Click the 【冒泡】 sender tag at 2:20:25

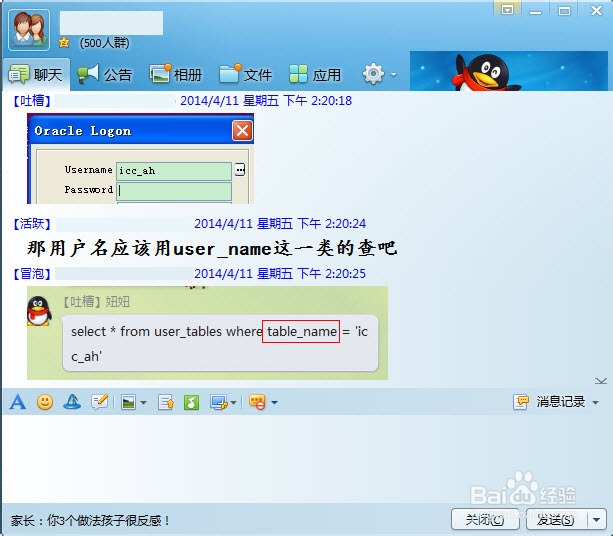click(32, 274)
